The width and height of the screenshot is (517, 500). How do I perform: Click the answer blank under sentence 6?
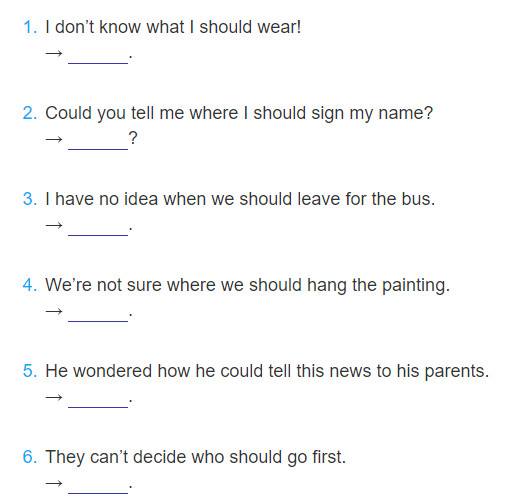click(x=98, y=488)
